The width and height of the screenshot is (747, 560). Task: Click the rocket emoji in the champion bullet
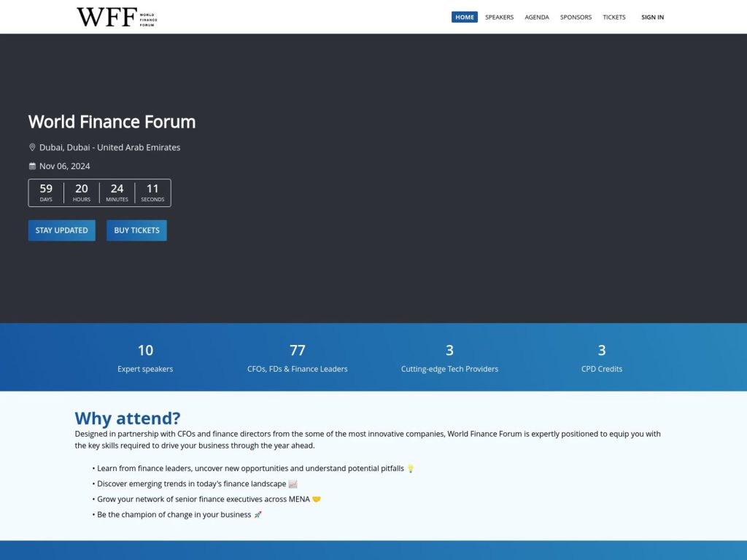click(x=257, y=514)
